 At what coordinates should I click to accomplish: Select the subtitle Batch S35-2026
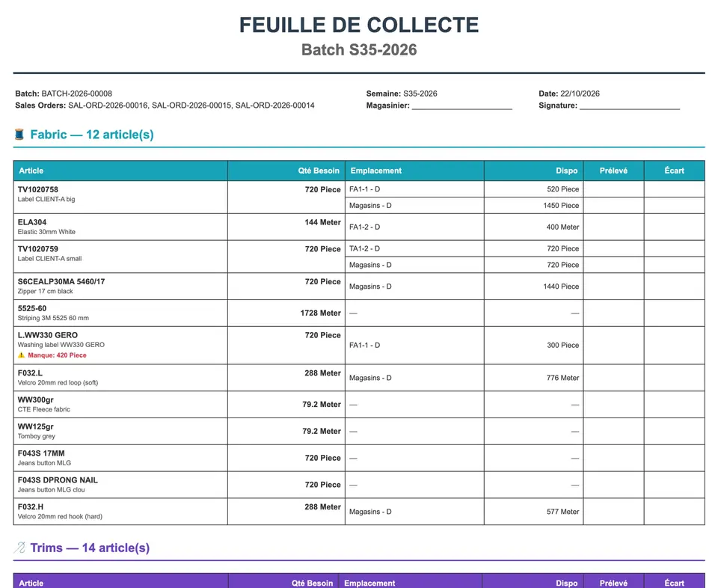359,50
